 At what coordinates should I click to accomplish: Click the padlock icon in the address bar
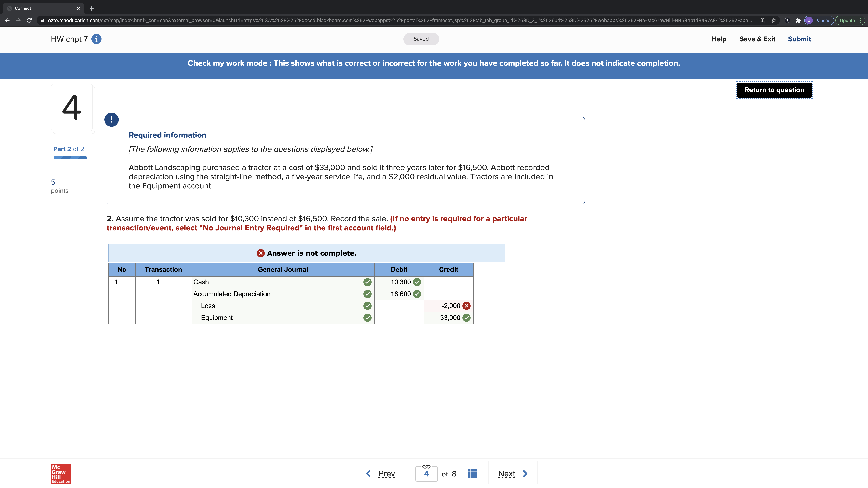point(42,20)
